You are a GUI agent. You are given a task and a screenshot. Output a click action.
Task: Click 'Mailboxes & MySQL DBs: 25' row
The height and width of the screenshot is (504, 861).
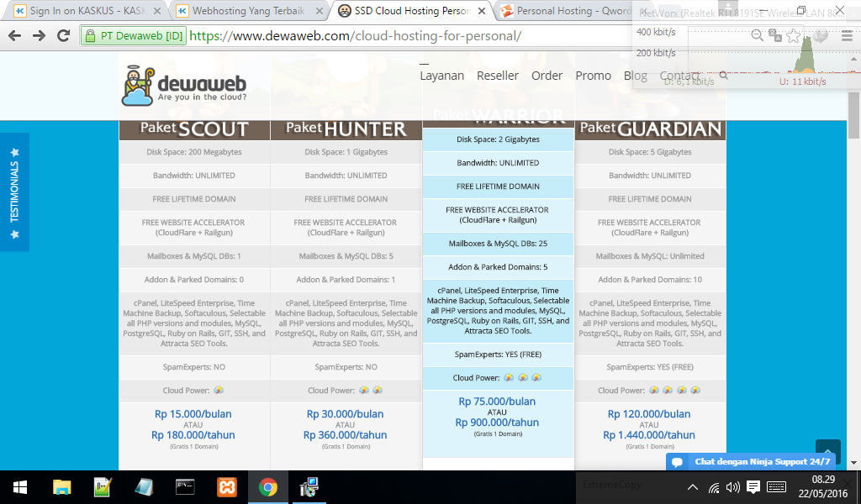pyautogui.click(x=498, y=244)
